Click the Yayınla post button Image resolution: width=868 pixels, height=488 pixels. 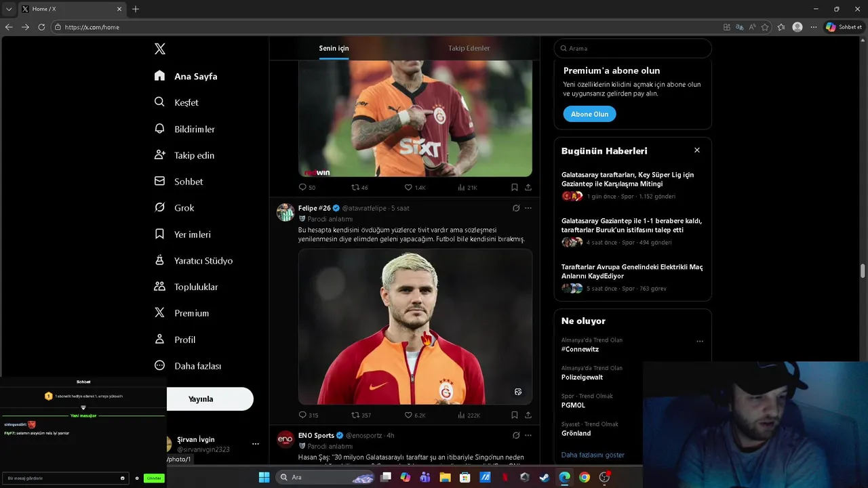201,399
